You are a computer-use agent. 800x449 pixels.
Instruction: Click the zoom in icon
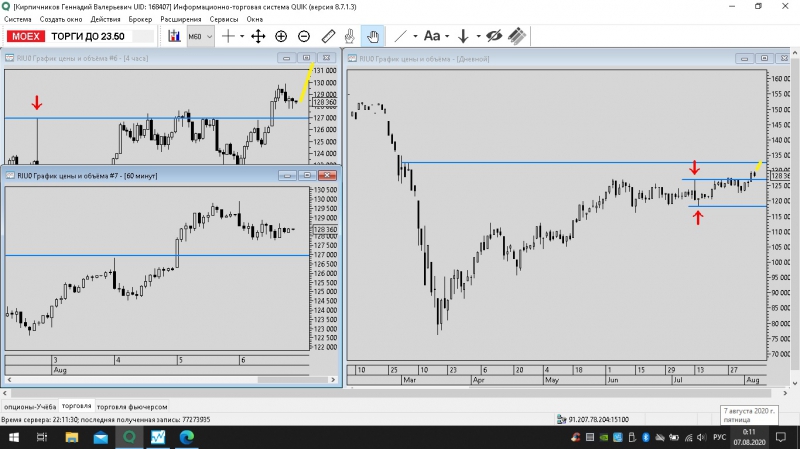(x=281, y=36)
